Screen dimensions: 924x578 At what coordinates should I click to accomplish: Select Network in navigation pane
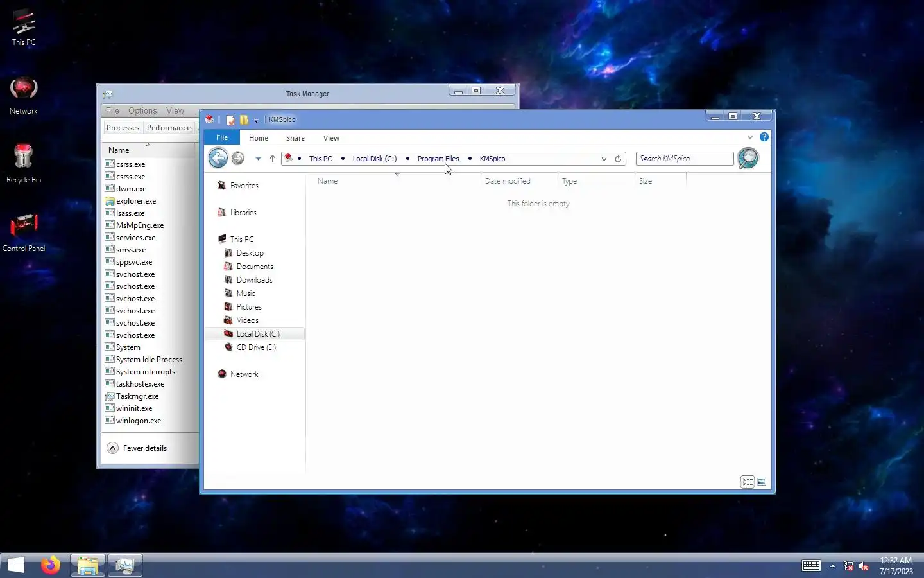[x=244, y=374]
